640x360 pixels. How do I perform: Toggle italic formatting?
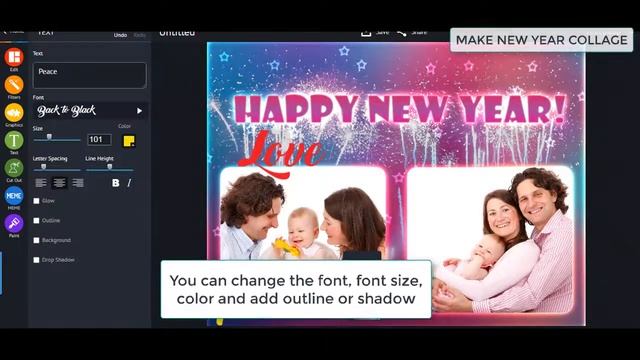(129, 183)
